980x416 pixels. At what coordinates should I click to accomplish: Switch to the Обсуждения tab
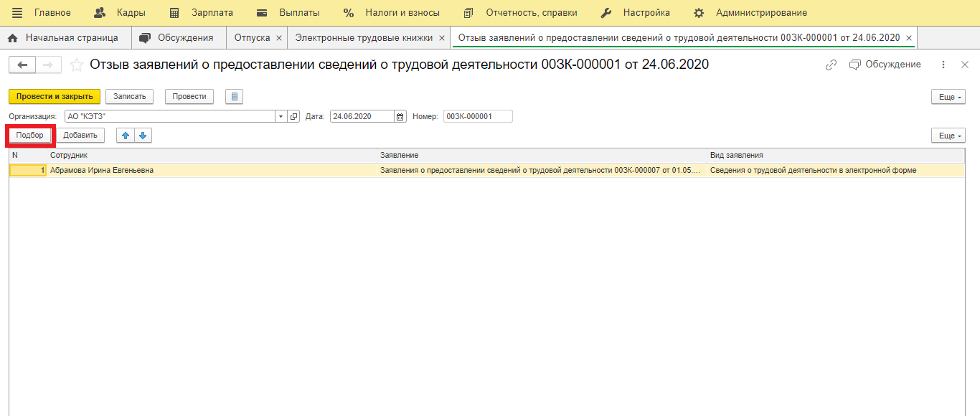tap(179, 37)
